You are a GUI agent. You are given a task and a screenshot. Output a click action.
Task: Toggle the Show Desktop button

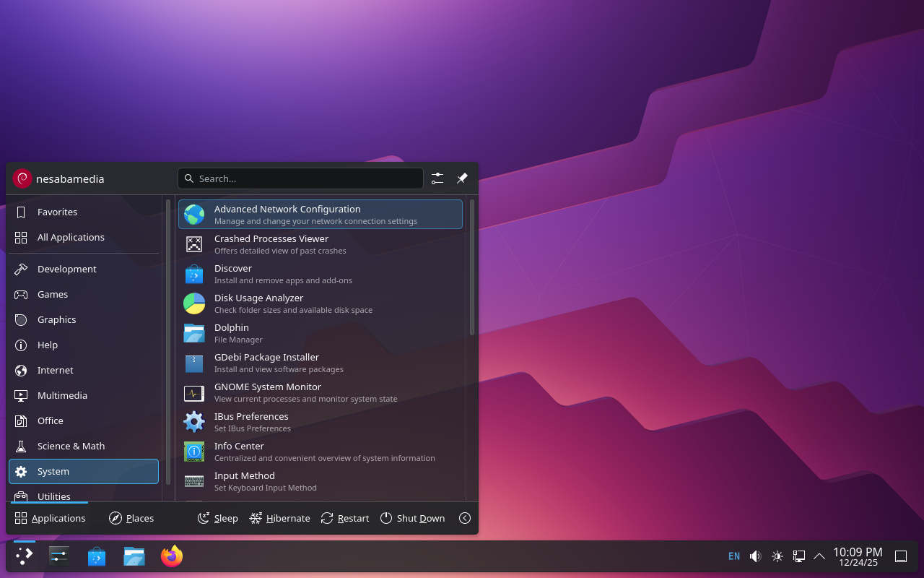(x=901, y=556)
